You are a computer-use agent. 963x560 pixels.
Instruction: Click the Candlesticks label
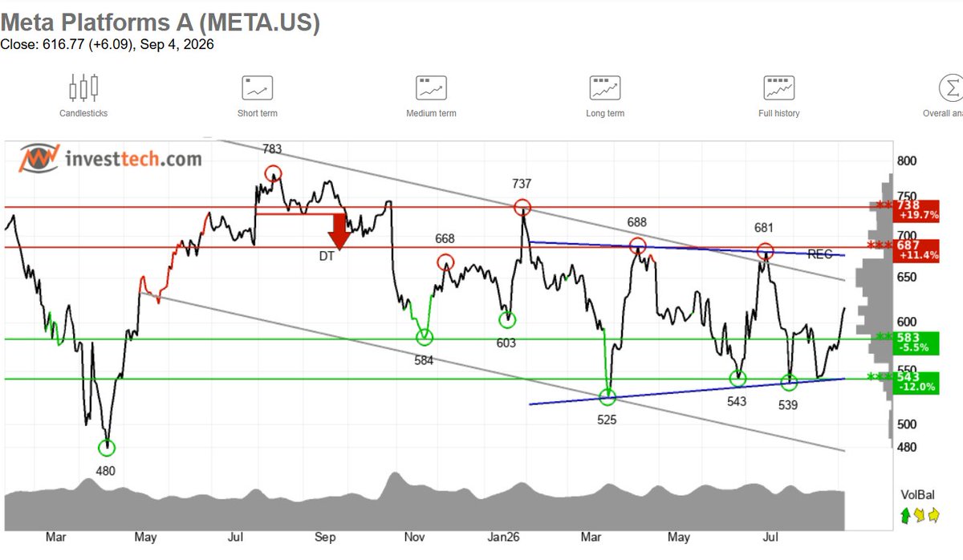tap(83, 113)
